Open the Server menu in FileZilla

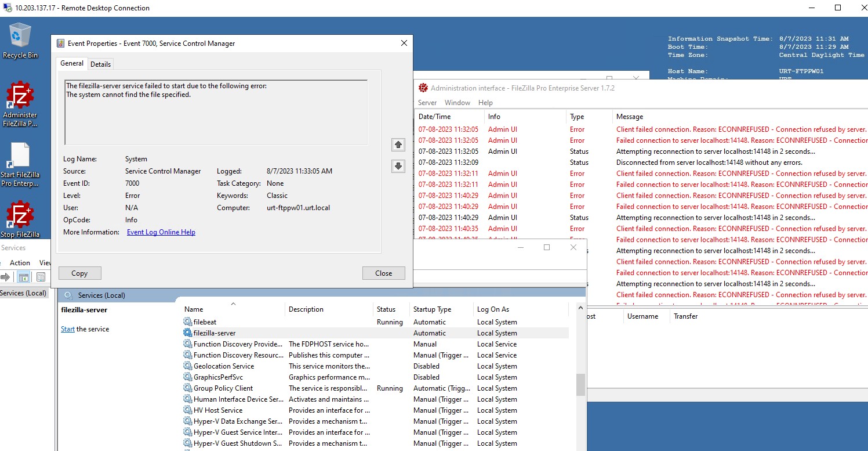point(427,103)
